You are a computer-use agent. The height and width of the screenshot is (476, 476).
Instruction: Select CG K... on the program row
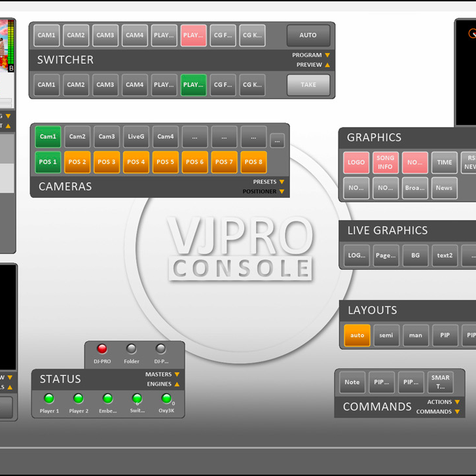[252, 35]
